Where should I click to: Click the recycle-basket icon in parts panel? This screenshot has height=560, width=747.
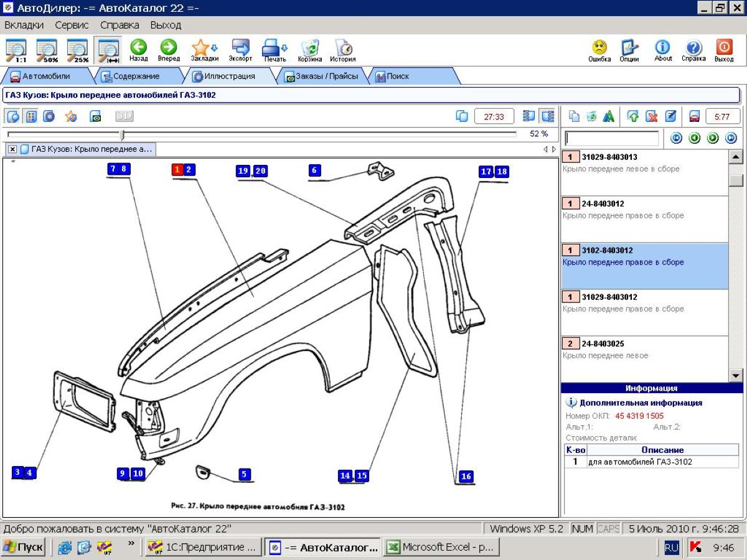pos(591,116)
